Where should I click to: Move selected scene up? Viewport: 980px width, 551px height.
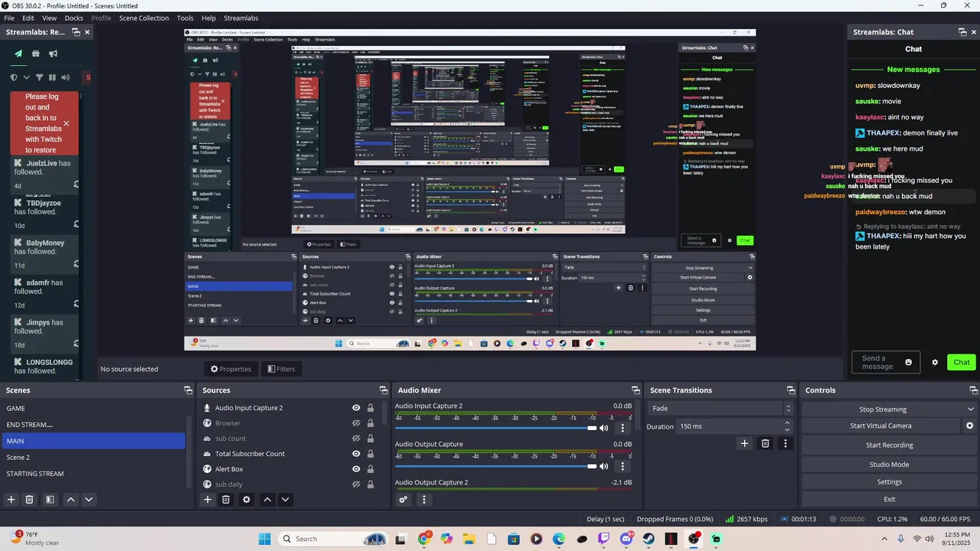tap(70, 500)
